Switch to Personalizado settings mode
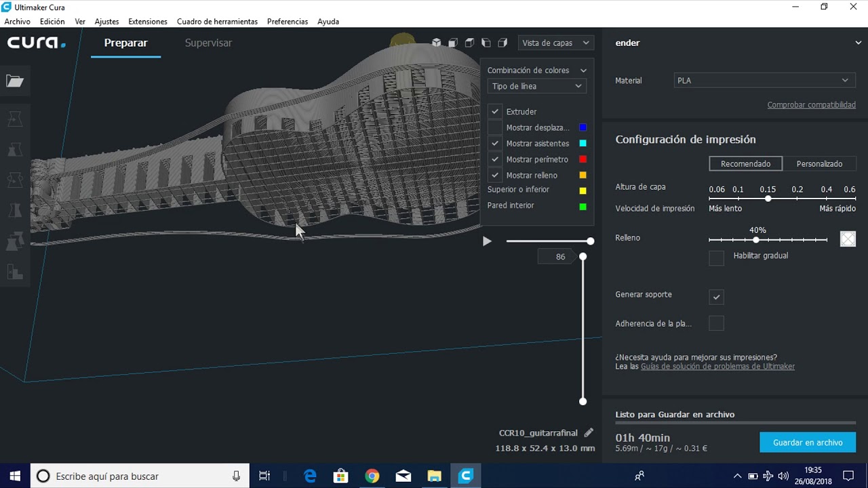 tap(819, 163)
